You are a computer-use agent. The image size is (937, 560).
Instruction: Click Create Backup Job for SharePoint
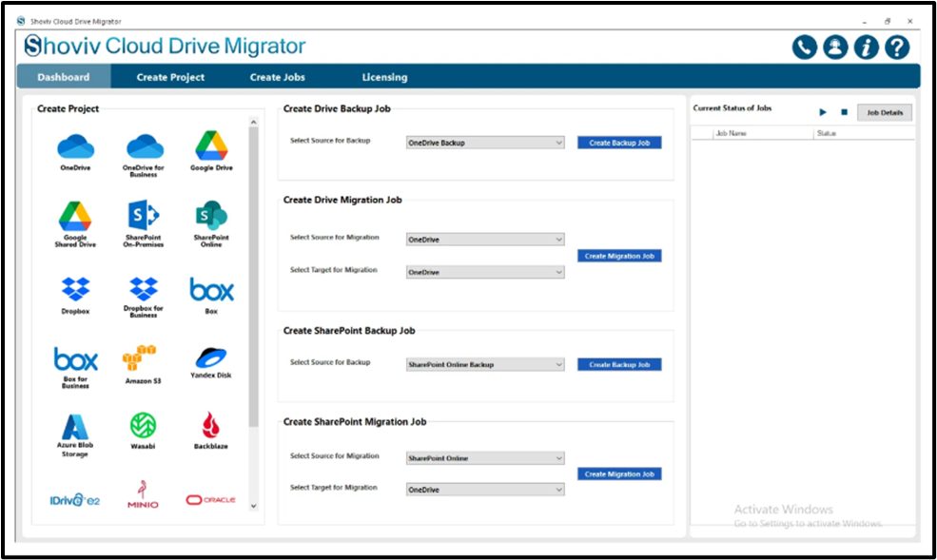pos(619,364)
